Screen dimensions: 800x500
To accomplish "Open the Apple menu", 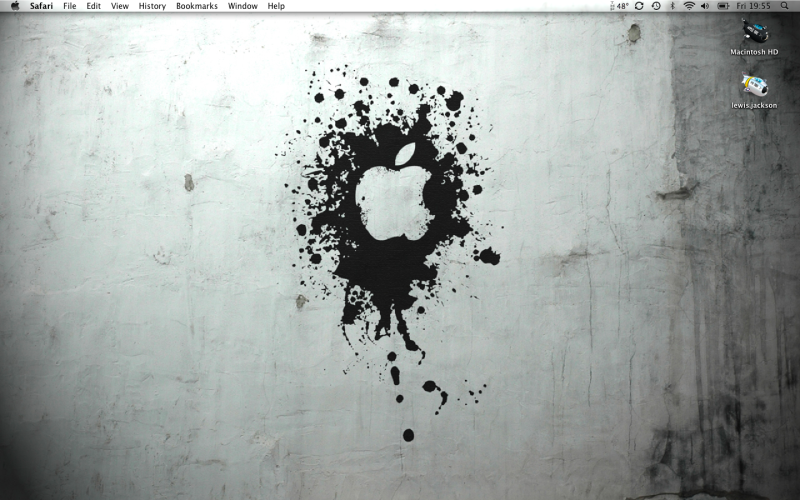I will point(15,6).
